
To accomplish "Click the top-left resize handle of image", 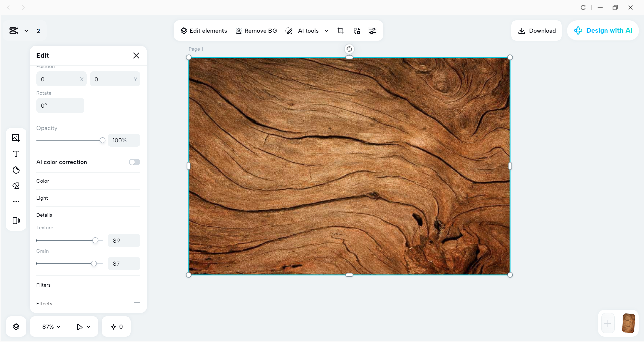I will coord(189,57).
